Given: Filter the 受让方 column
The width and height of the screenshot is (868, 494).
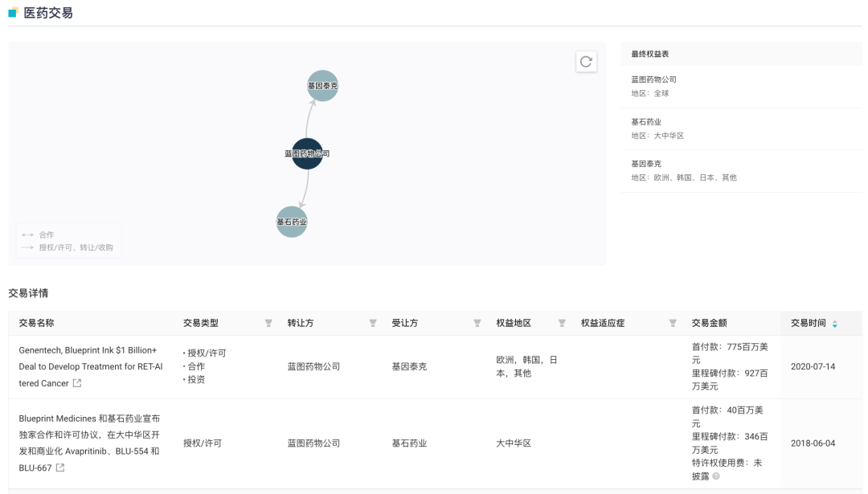Looking at the screenshot, I should click(x=477, y=323).
